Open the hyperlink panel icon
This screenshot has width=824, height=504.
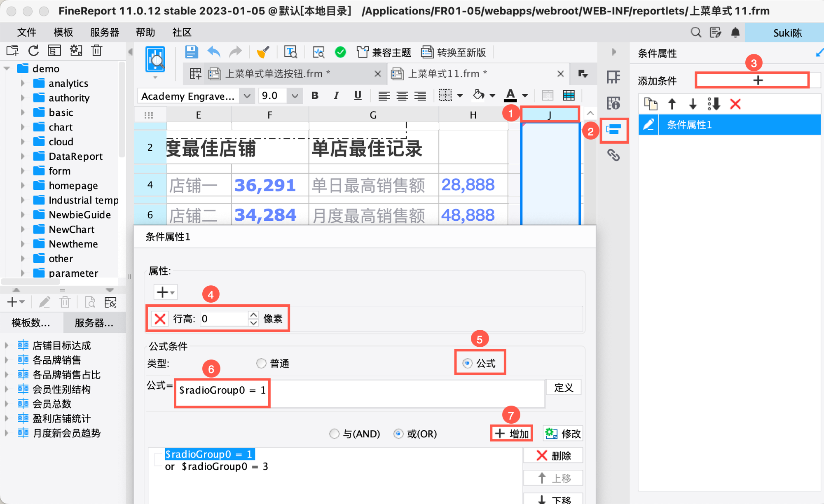[x=613, y=155]
